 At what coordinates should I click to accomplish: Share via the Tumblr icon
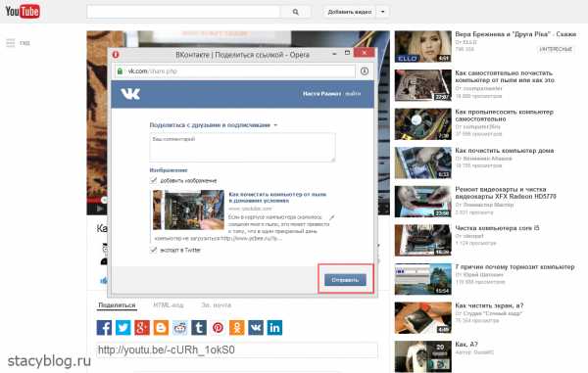point(199,328)
